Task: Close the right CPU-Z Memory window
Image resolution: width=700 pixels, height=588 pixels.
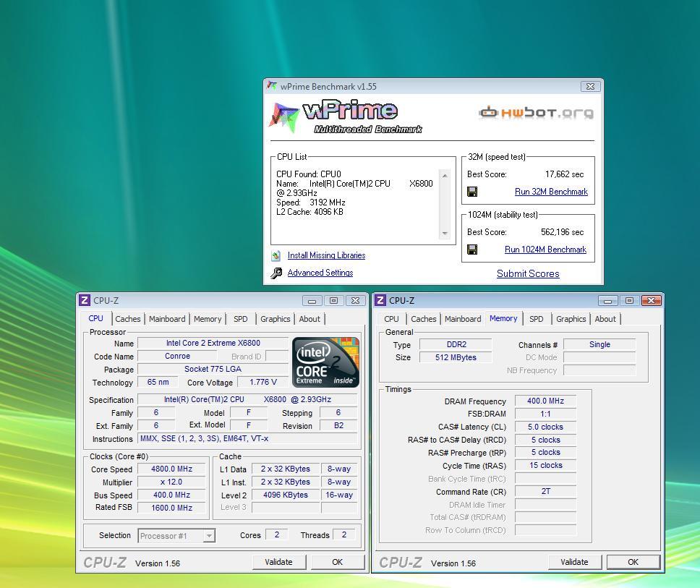Action: coord(652,301)
